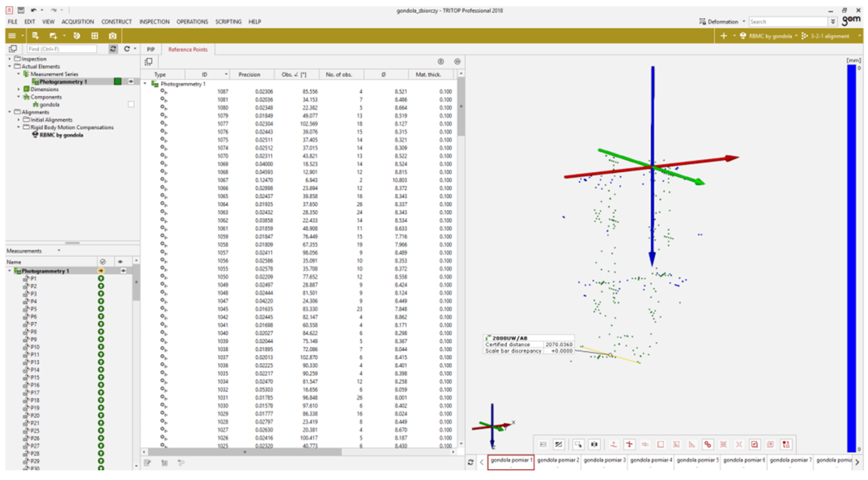Click the camera snapshot icon in toolbar
Image resolution: width=868 pixels, height=480 pixels.
click(113, 36)
